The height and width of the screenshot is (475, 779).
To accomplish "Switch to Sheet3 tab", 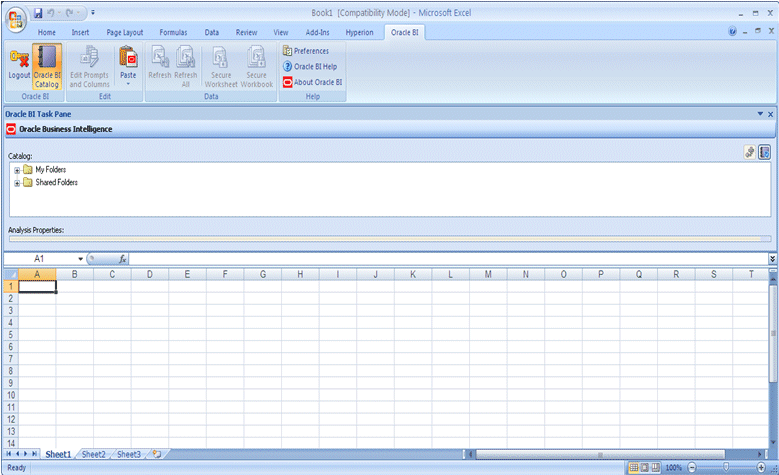I will [x=129, y=454].
